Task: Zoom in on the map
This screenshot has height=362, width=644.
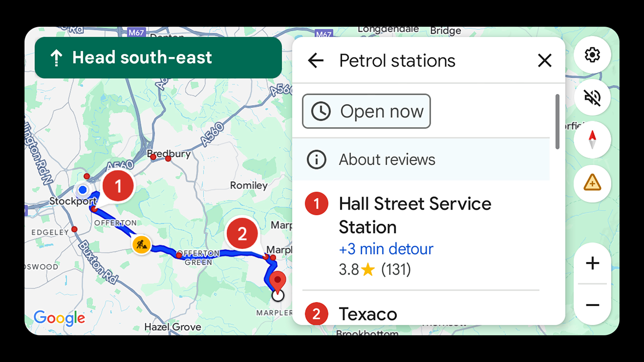Action: 592,263
